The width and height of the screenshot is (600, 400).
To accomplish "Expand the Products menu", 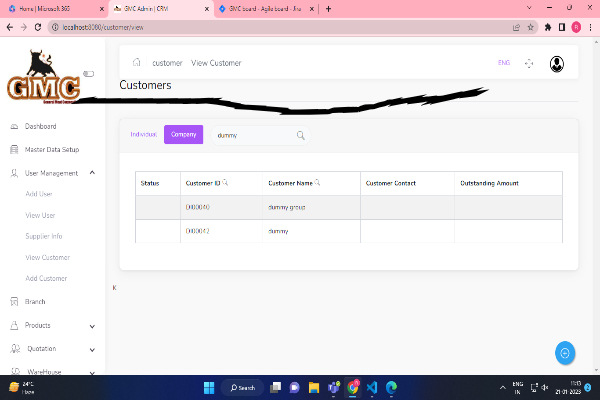I will click(x=92, y=325).
